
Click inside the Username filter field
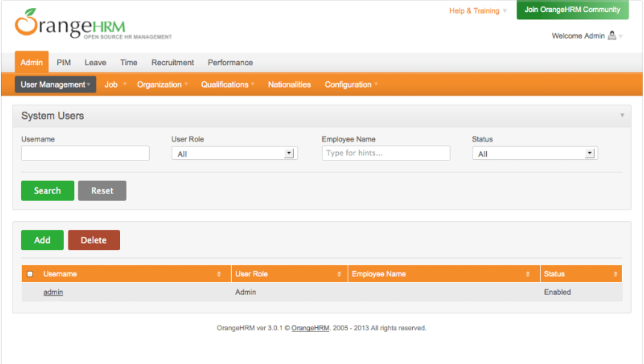tap(85, 153)
